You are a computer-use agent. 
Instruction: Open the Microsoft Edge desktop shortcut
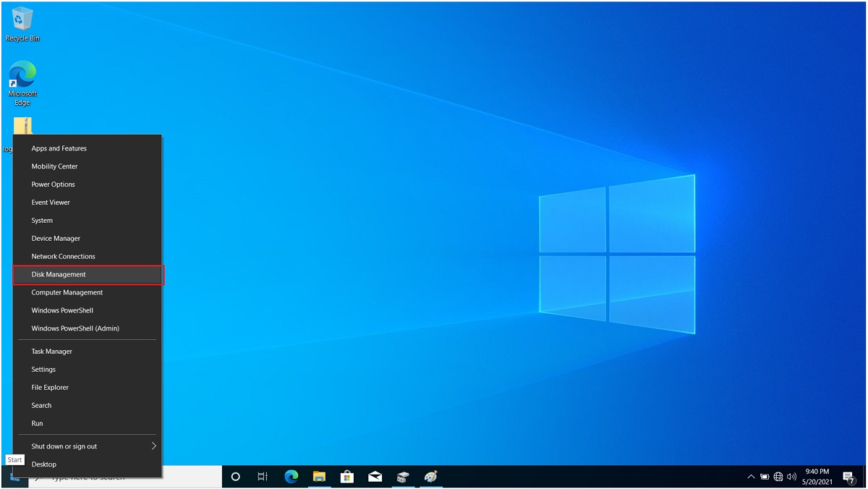coord(22,76)
